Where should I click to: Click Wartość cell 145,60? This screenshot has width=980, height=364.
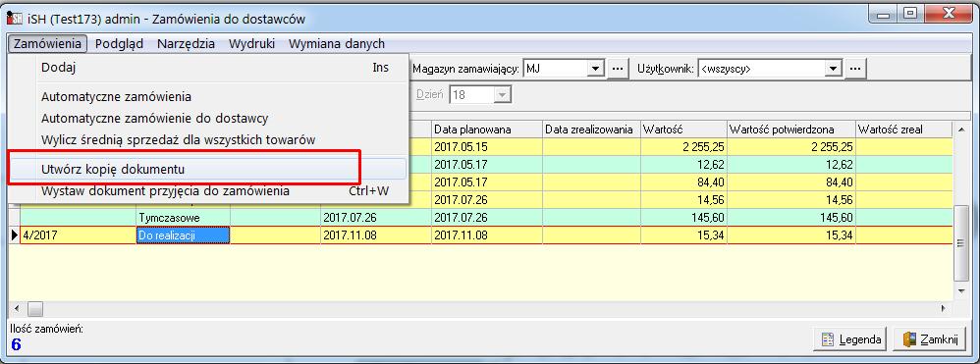(x=683, y=218)
